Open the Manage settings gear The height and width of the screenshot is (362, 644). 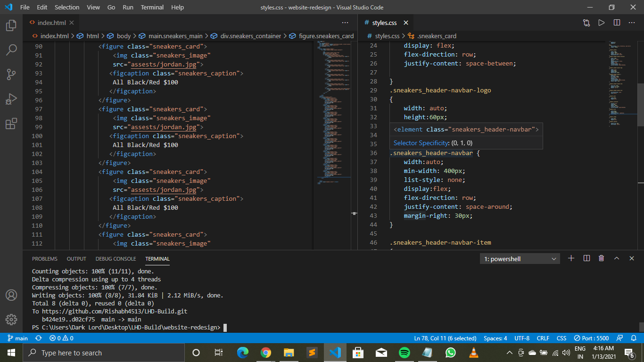pyautogui.click(x=10, y=320)
